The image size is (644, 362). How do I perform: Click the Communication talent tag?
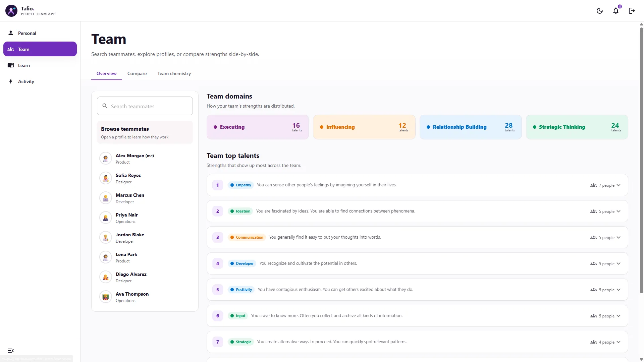tap(247, 237)
